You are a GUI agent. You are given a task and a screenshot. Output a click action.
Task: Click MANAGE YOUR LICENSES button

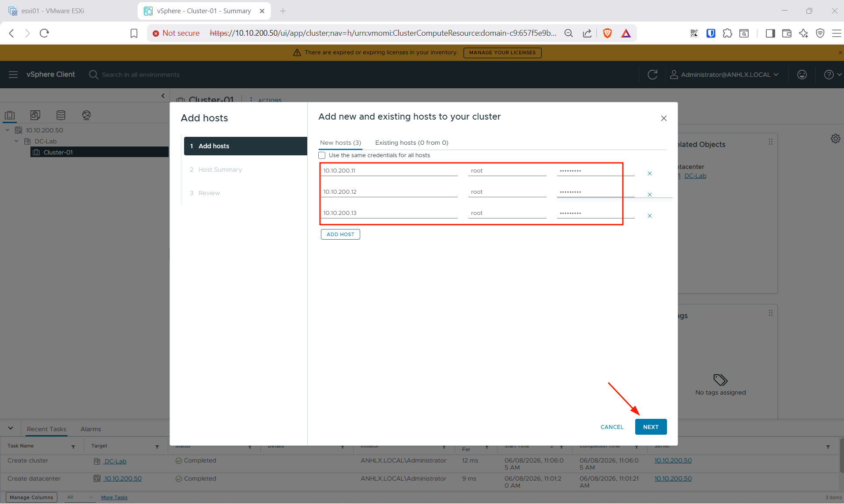click(502, 53)
